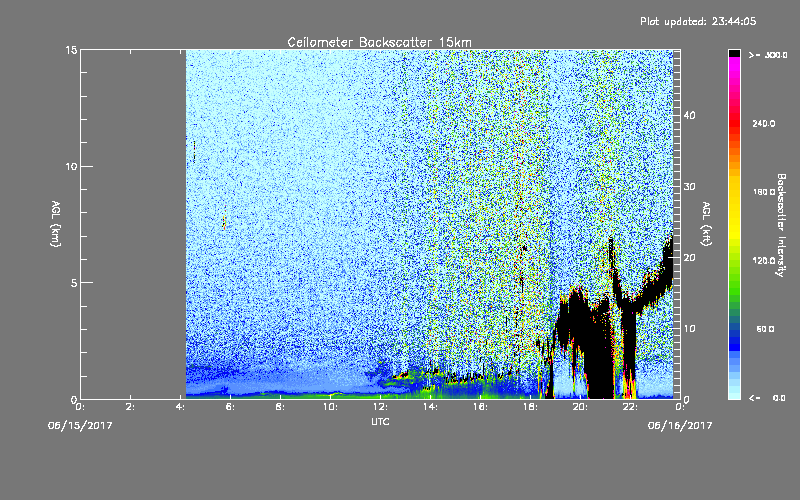Click the 2: hour tick label
800x500 pixels.
(131, 407)
